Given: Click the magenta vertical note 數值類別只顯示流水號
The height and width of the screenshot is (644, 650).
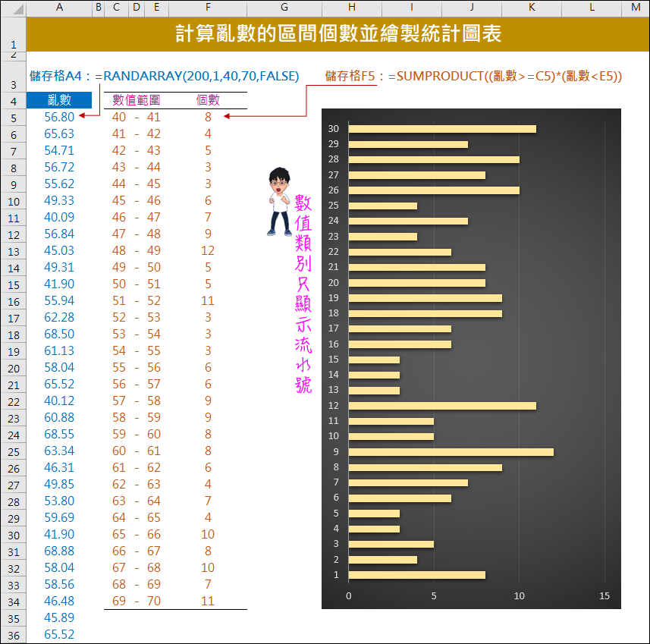Looking at the screenshot, I should tap(303, 294).
